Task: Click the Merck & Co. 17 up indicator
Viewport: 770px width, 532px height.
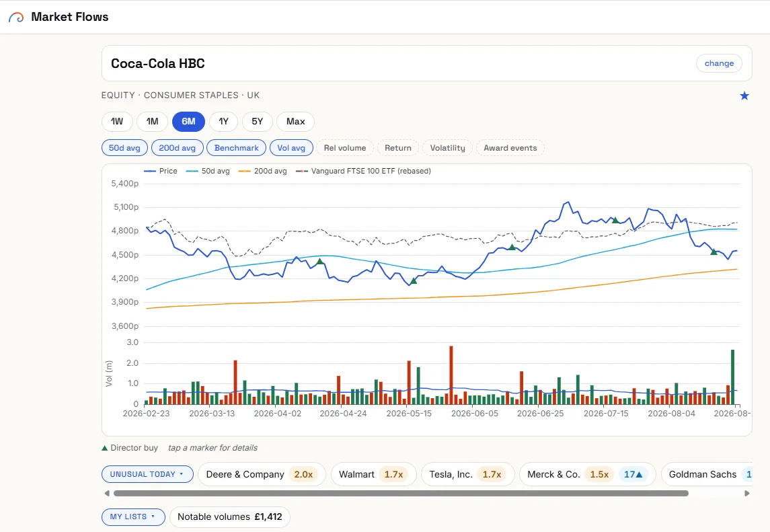Action: point(633,475)
